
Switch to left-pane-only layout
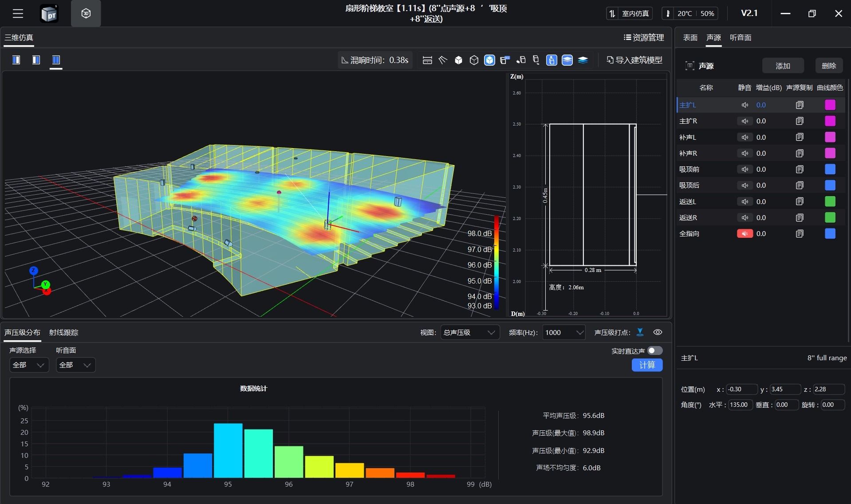point(16,60)
